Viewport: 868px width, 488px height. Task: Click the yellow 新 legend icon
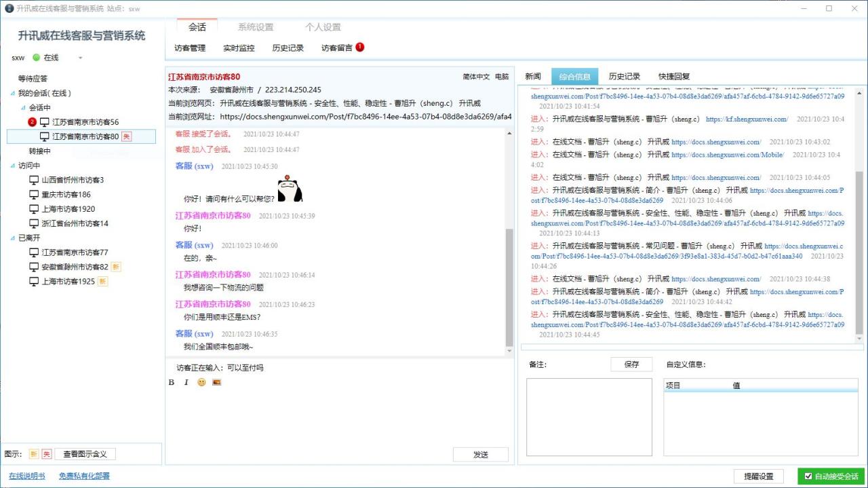(32, 453)
